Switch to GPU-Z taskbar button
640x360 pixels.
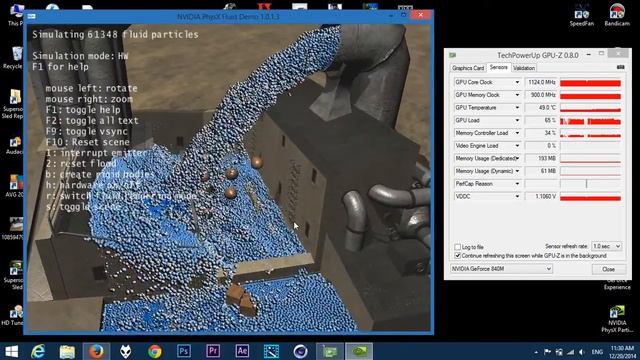click(x=330, y=351)
